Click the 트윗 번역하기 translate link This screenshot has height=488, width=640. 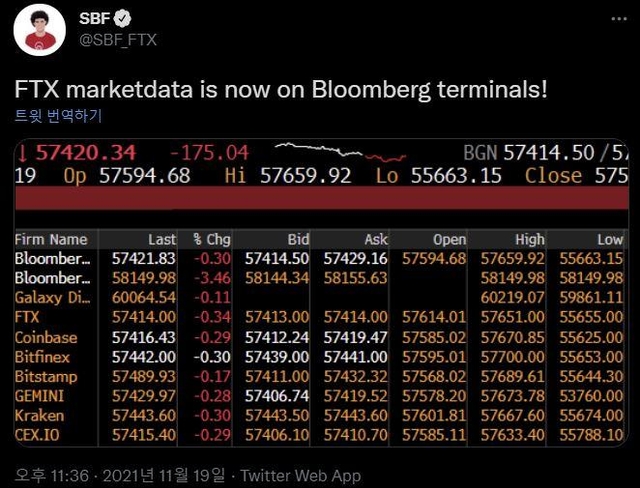point(58,115)
